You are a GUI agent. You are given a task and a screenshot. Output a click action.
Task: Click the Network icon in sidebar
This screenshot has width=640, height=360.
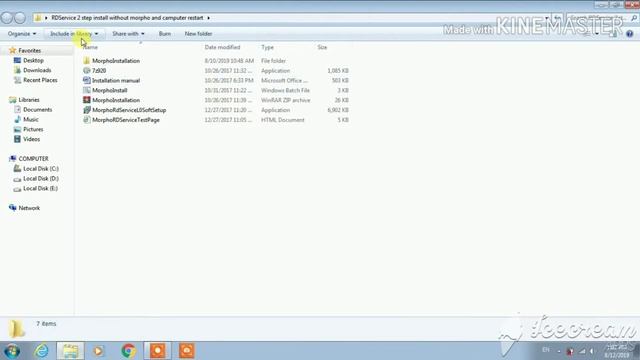13,208
